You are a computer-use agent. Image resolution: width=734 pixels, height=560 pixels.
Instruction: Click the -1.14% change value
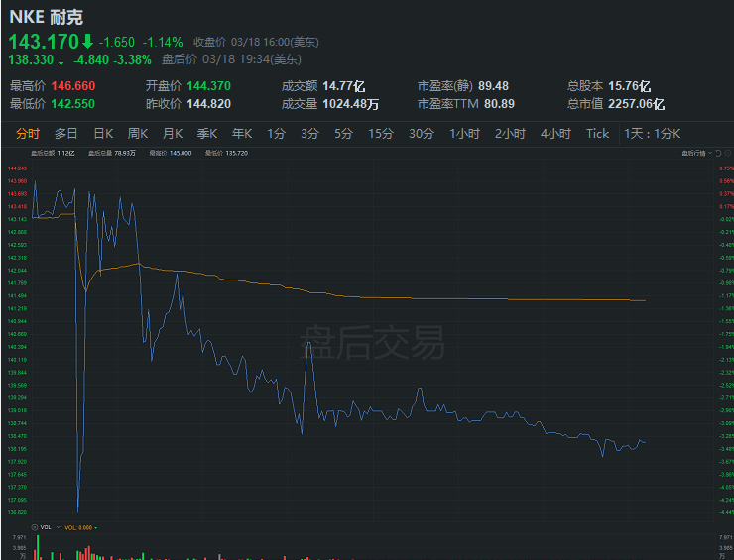point(163,42)
